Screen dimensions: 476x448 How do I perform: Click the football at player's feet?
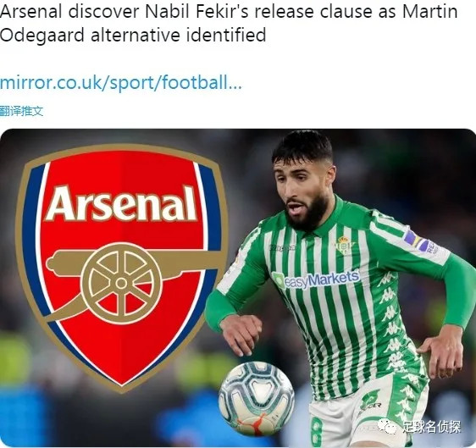[x=257, y=399]
